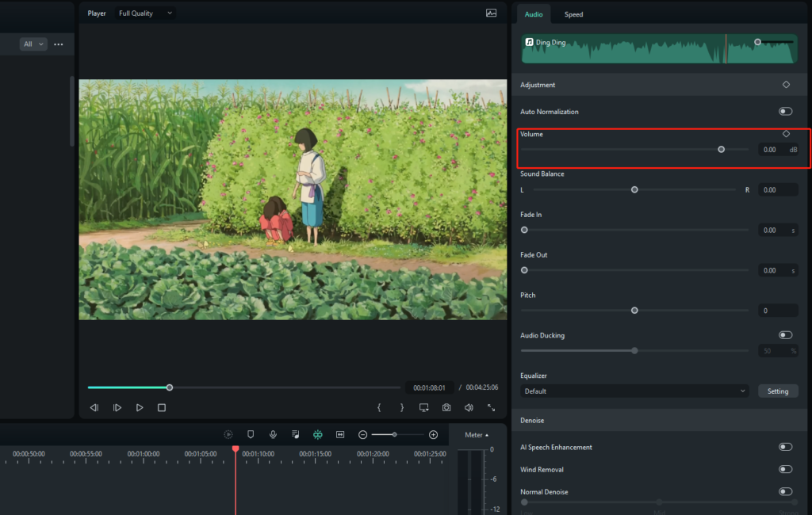Toggle the Volume keyframe diamond
The width and height of the screenshot is (812, 515).
[786, 134]
